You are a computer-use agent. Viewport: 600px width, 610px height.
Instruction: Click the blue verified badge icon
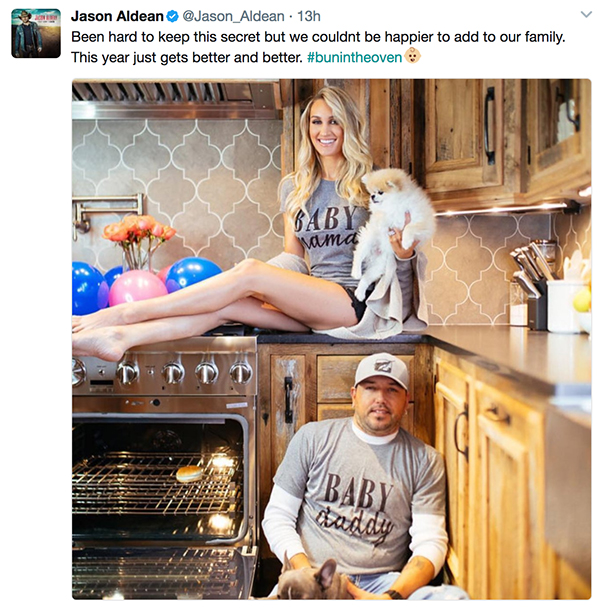pyautogui.click(x=172, y=16)
